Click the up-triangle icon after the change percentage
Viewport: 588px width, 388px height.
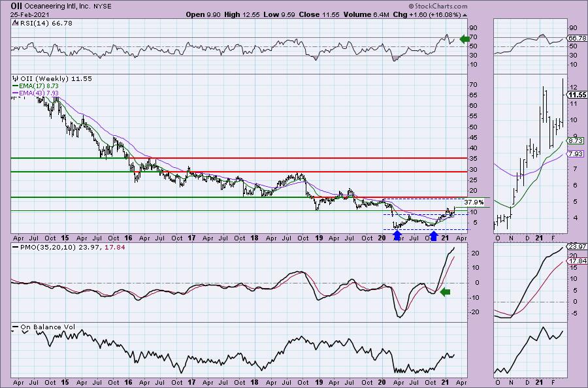pyautogui.click(x=465, y=15)
